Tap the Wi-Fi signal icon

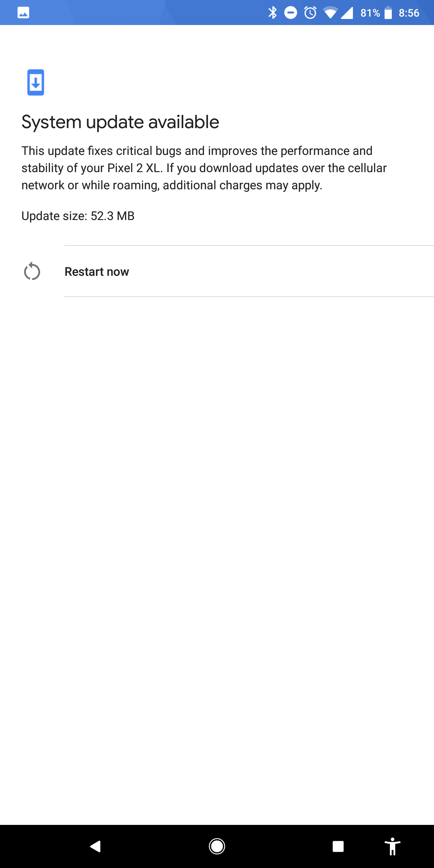pyautogui.click(x=330, y=13)
